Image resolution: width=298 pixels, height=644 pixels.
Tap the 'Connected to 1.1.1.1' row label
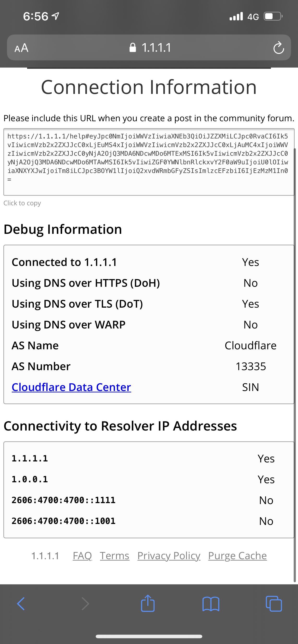pos(64,262)
